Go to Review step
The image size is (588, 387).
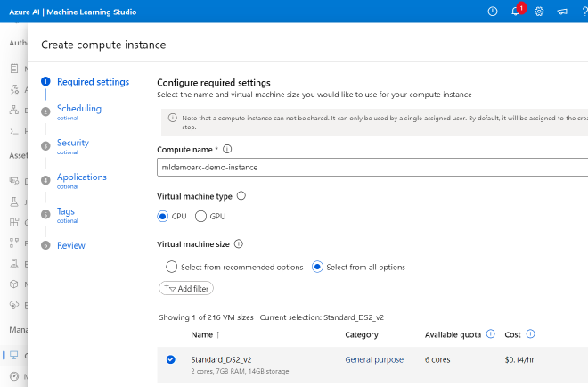click(71, 245)
